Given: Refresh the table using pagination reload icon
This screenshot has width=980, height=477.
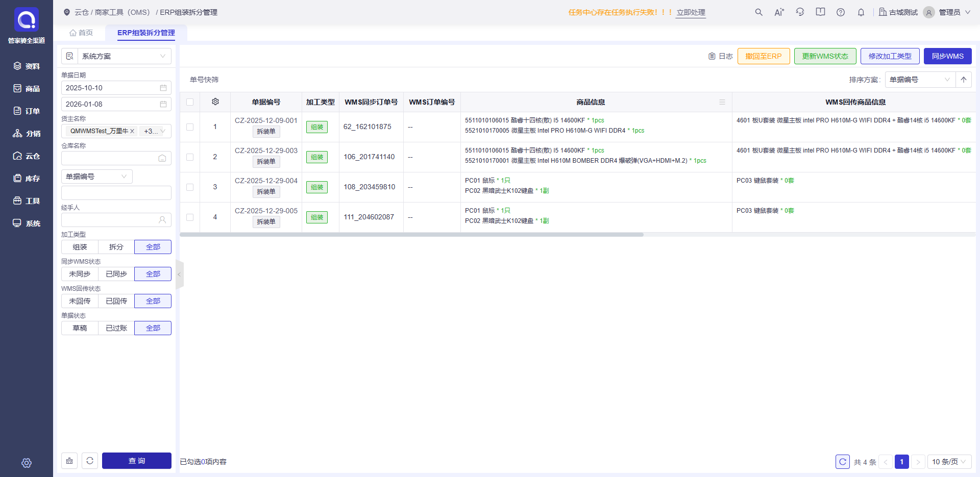Looking at the screenshot, I should [843, 462].
